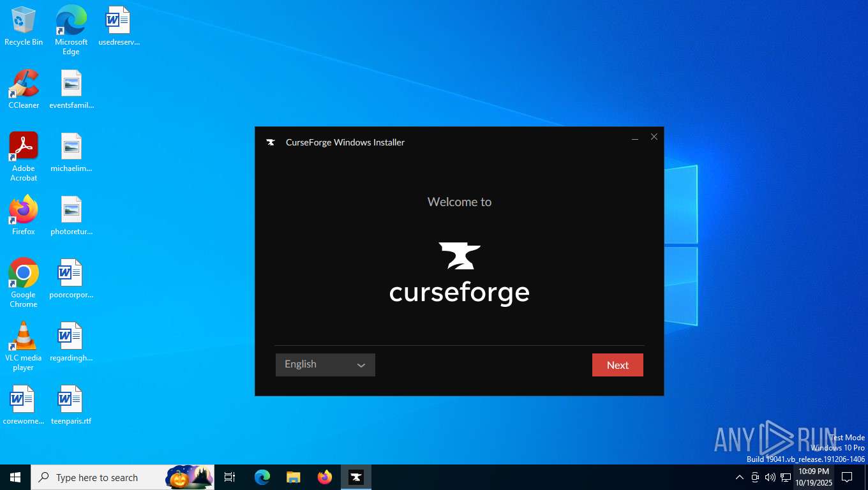The image size is (868, 490).
Task: Select the michaelim image file icon
Action: (x=71, y=152)
